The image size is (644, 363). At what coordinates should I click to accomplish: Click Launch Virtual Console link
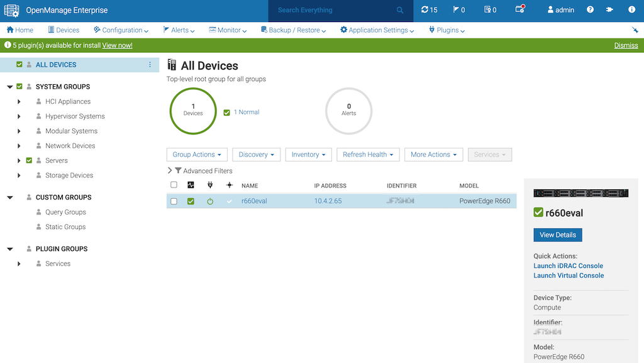[569, 276]
